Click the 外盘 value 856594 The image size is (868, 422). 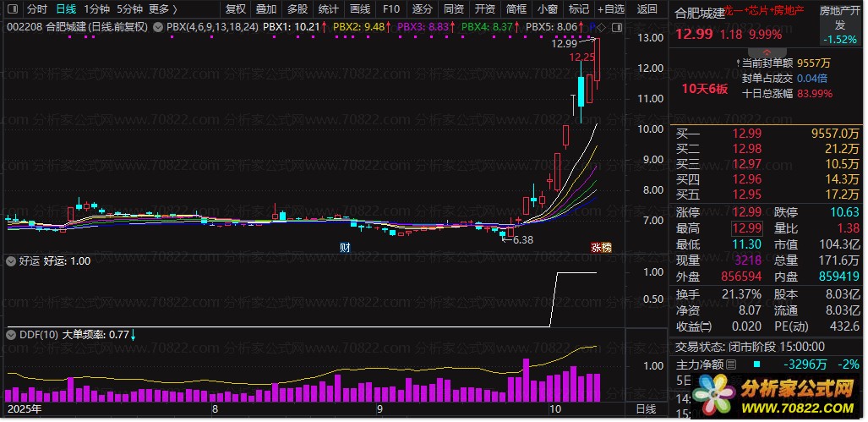741,277
